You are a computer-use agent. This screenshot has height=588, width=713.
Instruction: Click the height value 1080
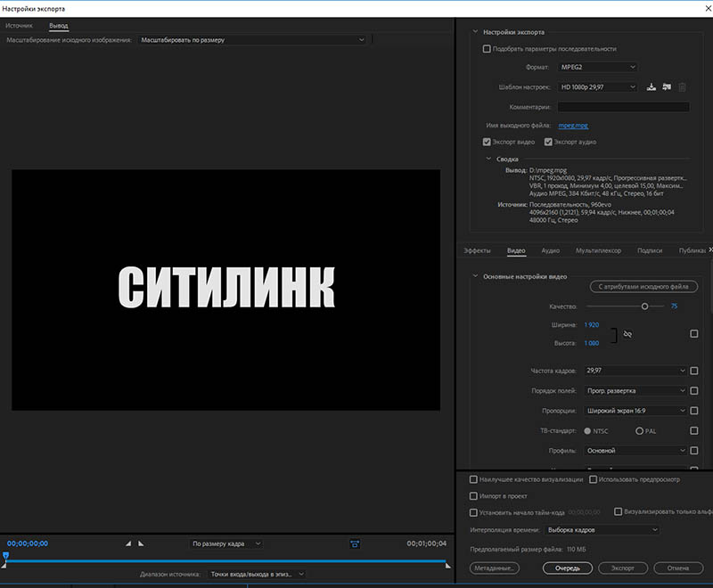point(592,343)
